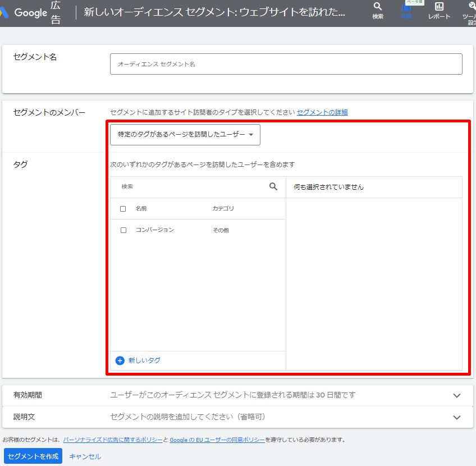Open the Google EU user consent policy link
476x466 pixels.
click(x=217, y=440)
